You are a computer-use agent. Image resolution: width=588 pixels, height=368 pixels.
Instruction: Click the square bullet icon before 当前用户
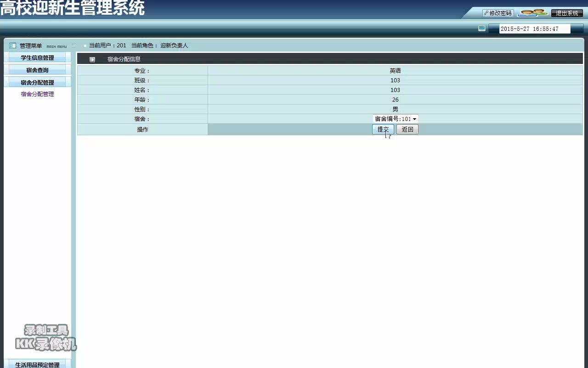coord(85,46)
